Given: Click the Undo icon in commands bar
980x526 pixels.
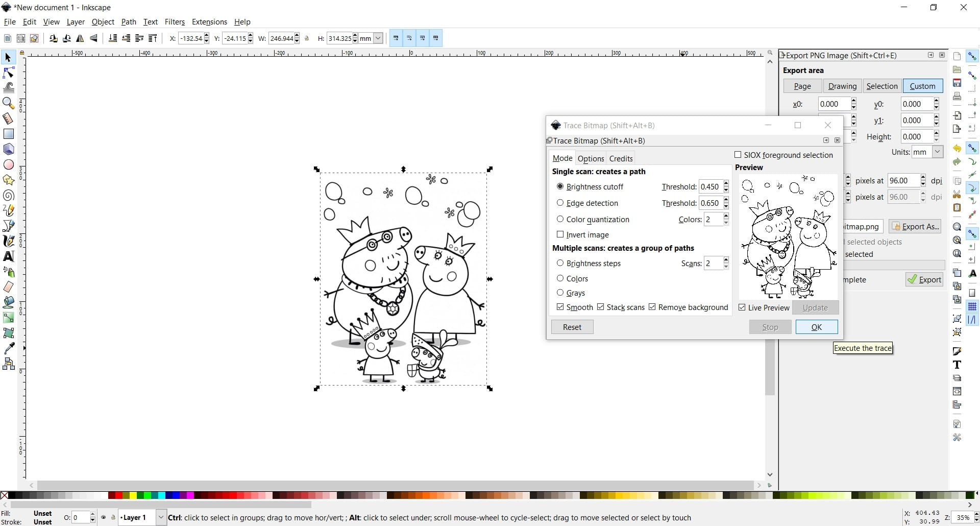Looking at the screenshot, I should (x=957, y=149).
